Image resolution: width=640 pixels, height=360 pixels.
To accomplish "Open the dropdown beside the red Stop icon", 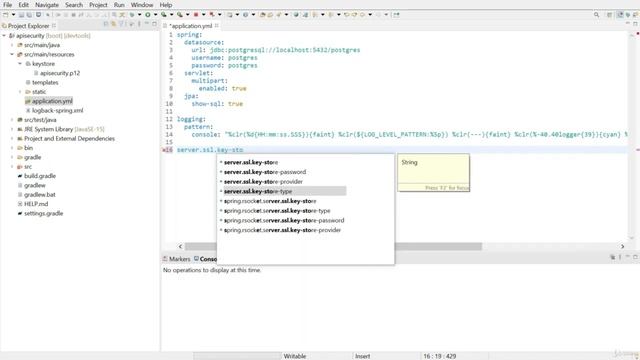I will click(203, 15).
